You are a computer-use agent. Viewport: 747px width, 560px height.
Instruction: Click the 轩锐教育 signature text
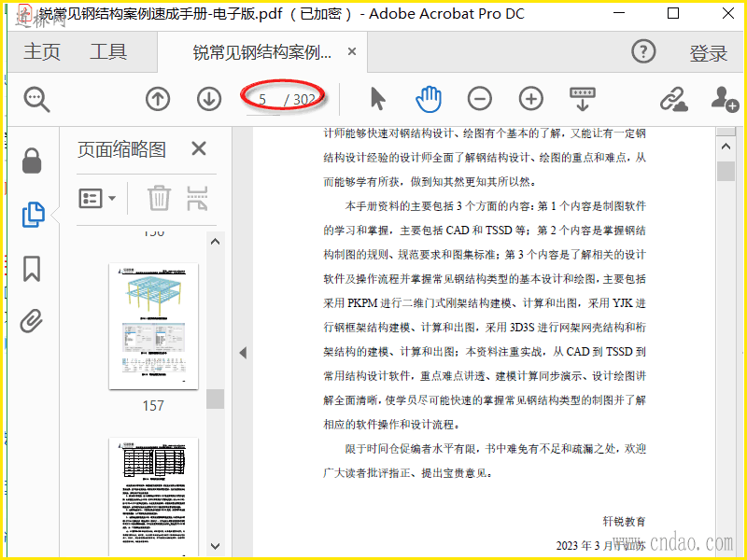point(624,522)
